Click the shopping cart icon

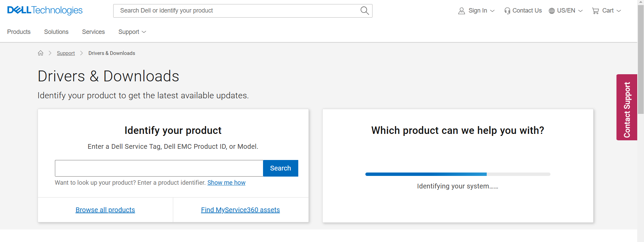(x=596, y=11)
